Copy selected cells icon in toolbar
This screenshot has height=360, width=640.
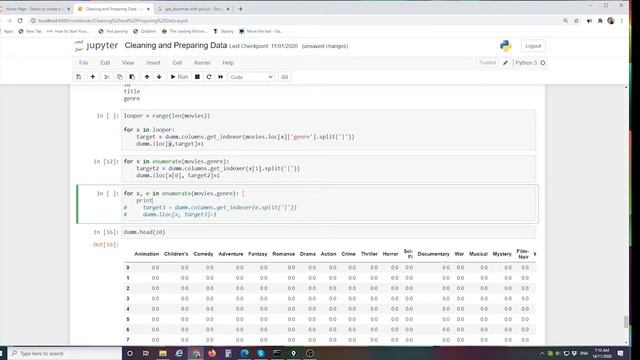[120, 77]
